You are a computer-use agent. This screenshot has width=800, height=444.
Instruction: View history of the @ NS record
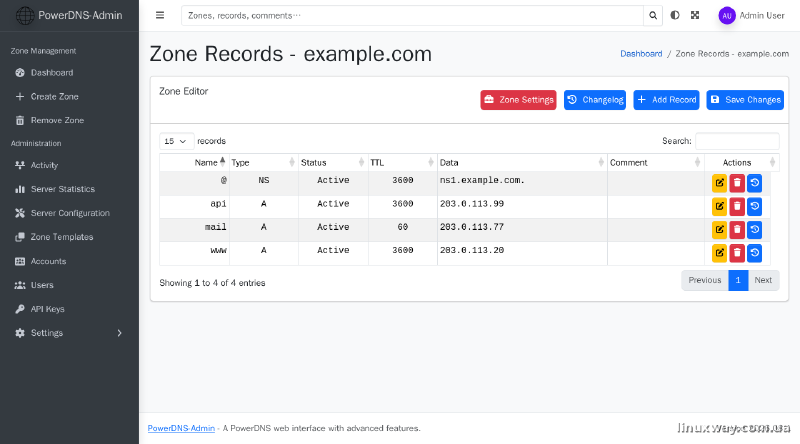click(754, 183)
